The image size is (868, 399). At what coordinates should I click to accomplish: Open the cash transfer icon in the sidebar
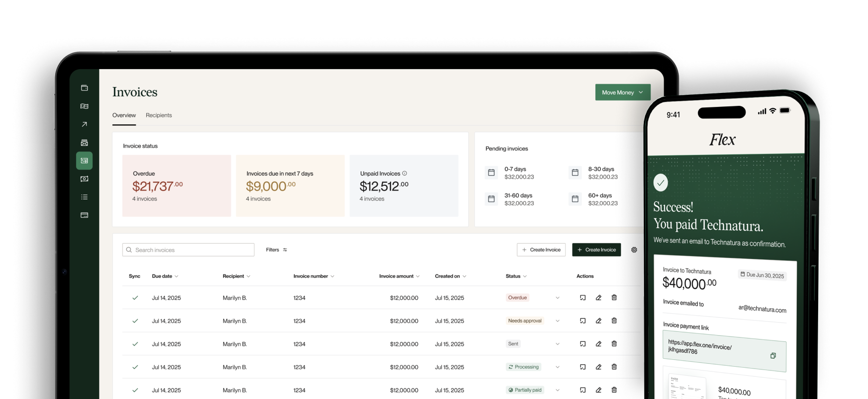[84, 179]
